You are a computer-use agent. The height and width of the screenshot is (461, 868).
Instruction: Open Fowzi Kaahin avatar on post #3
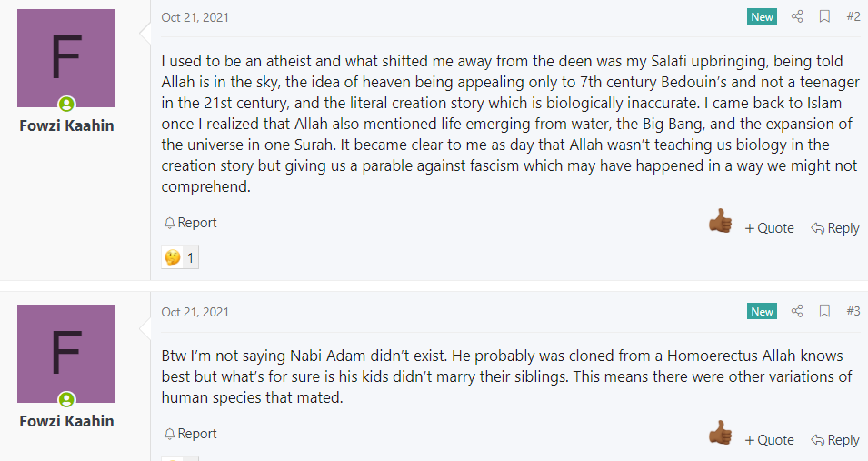pos(66,354)
